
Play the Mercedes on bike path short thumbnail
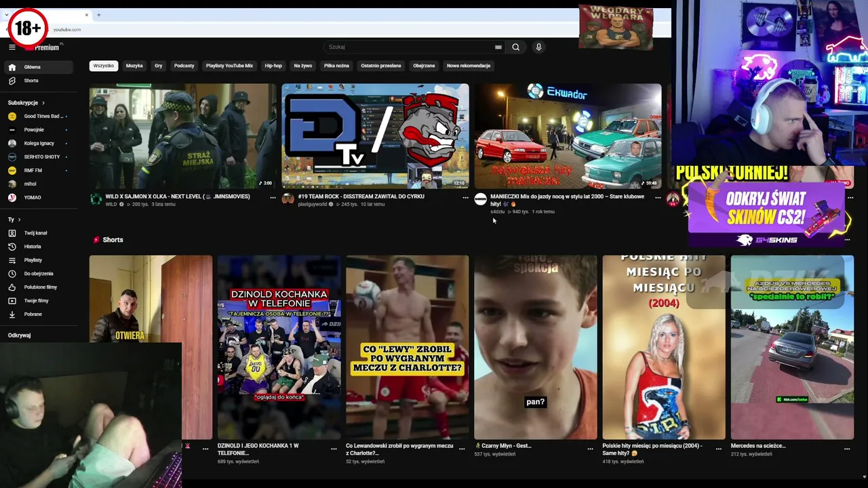click(792, 347)
